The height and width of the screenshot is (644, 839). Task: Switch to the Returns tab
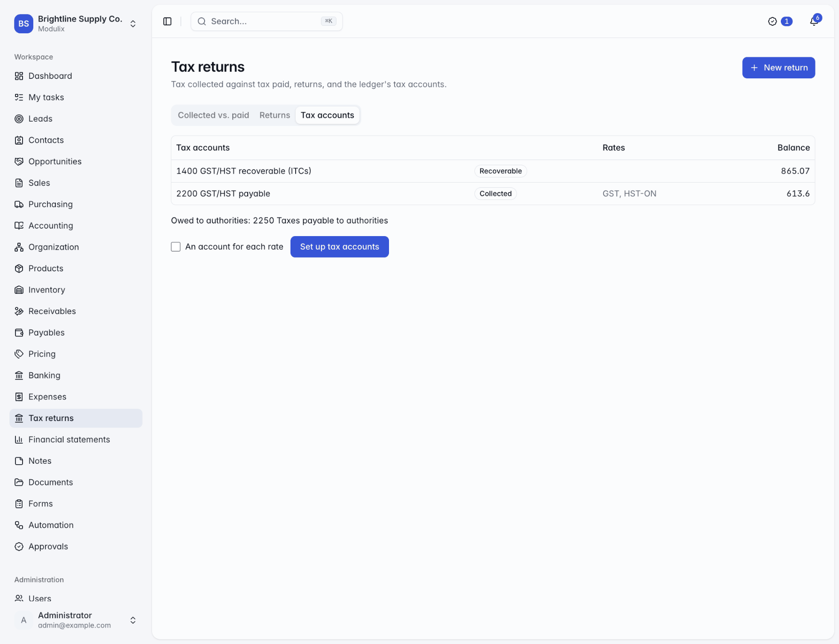pyautogui.click(x=275, y=115)
